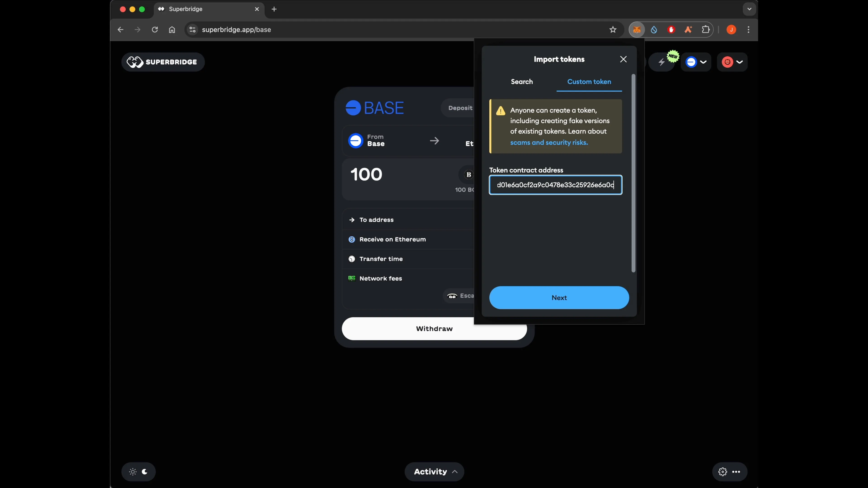868x488 pixels.
Task: Select the Custom token tab
Action: pyautogui.click(x=589, y=82)
